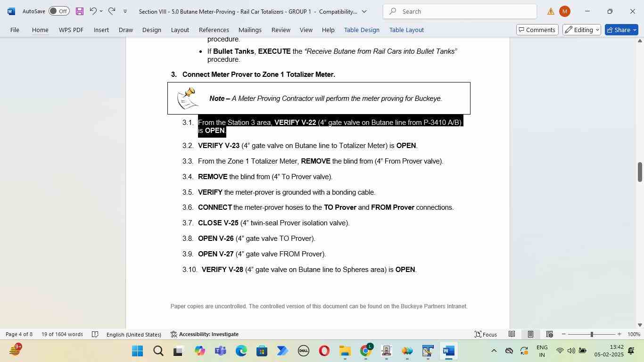Click the Search box in title bar

click(x=460, y=11)
